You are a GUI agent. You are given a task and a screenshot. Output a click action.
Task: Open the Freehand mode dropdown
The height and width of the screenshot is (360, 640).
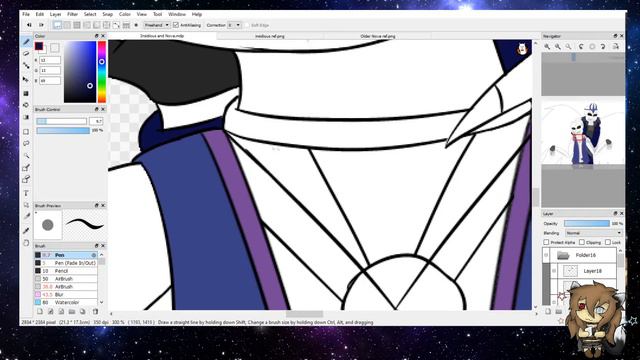(x=156, y=25)
